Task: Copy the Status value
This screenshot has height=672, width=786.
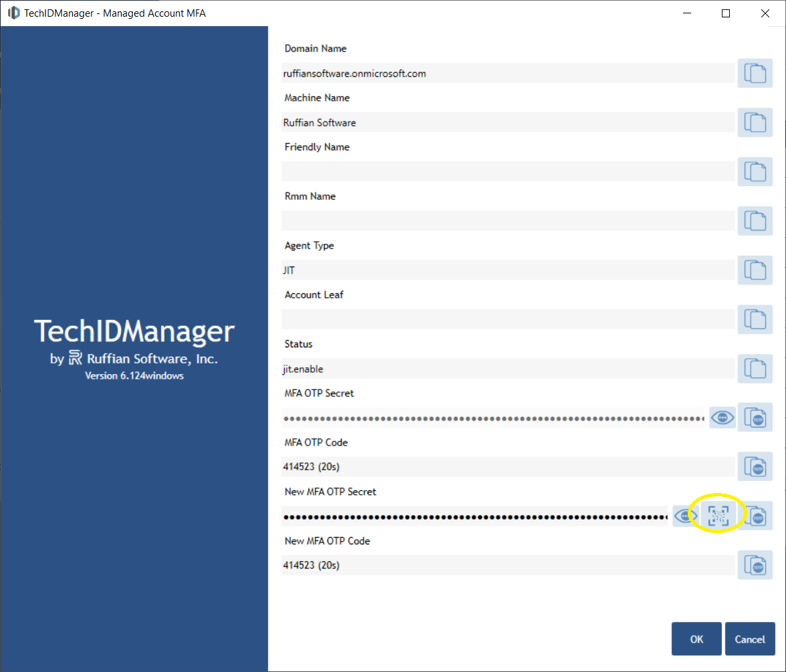Action: (755, 369)
